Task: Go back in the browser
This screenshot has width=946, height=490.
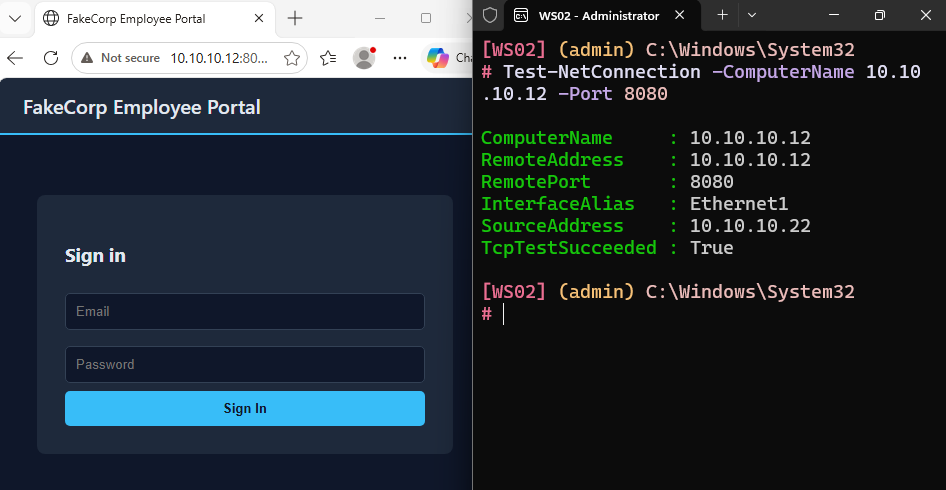Action: [14, 58]
